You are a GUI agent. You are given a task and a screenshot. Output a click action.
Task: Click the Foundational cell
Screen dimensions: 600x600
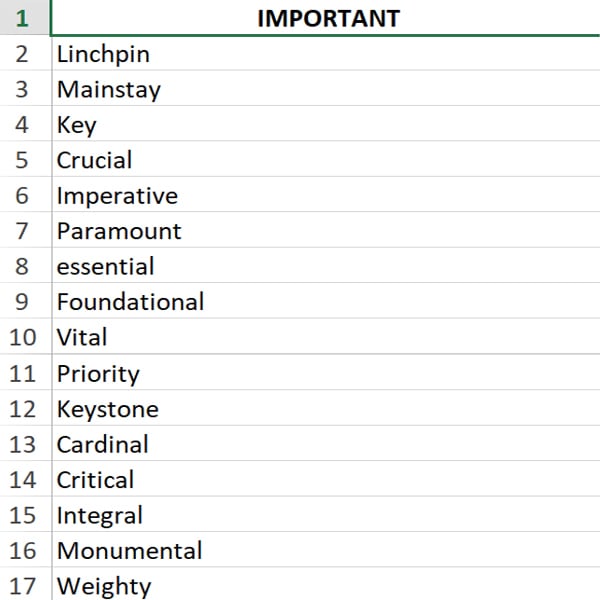coord(326,301)
